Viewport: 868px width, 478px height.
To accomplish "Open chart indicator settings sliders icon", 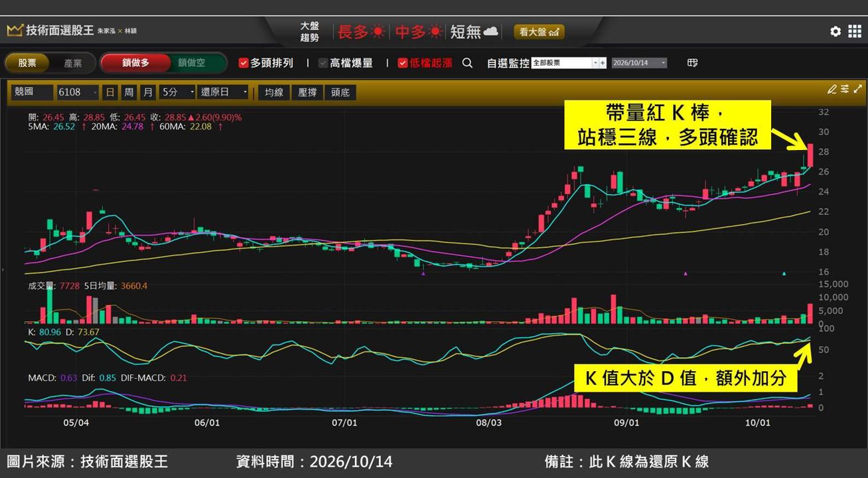I will [x=845, y=89].
